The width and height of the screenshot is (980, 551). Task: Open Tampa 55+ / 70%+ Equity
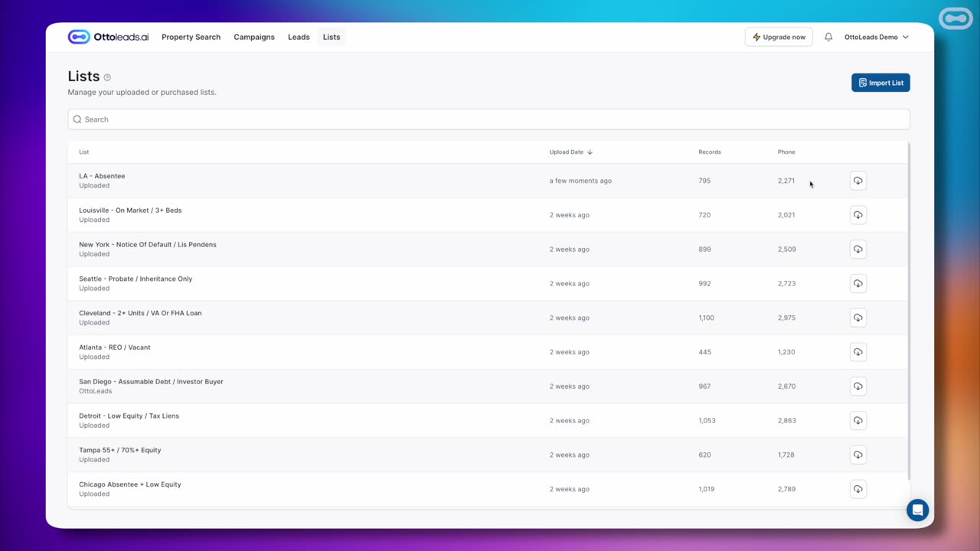(x=120, y=450)
